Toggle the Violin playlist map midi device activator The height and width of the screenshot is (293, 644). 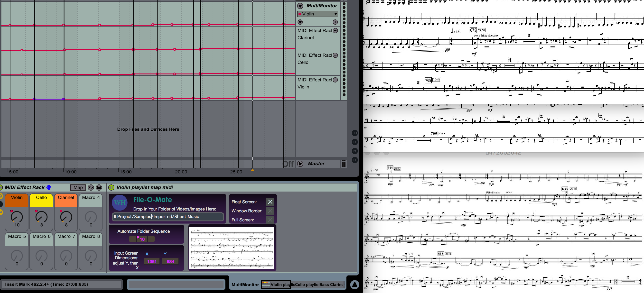[111, 187]
